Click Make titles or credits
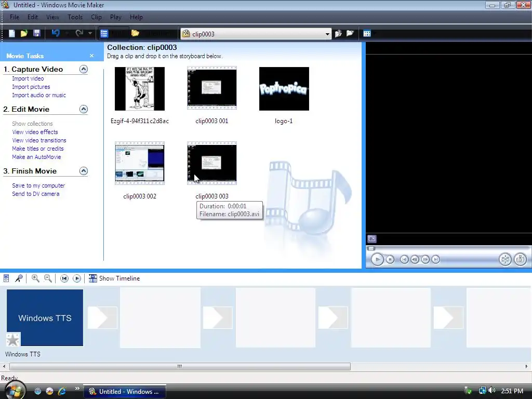 [x=37, y=149]
